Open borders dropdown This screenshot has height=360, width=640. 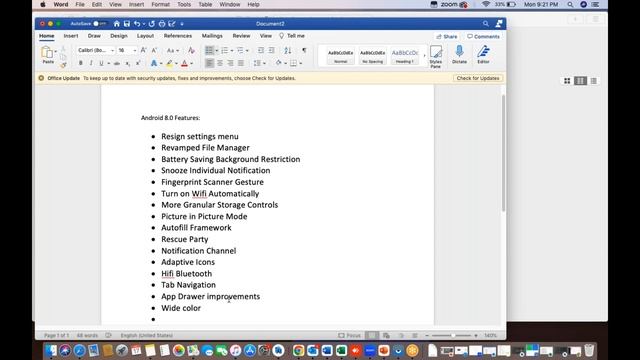click(x=301, y=63)
